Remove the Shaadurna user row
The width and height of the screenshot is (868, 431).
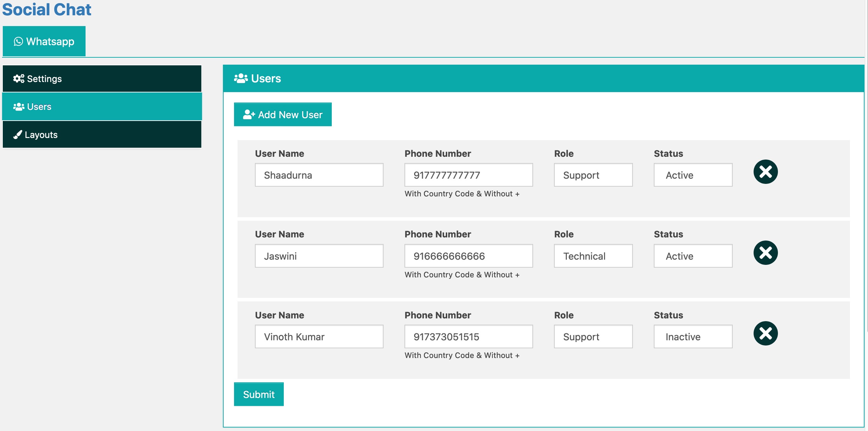[765, 172]
